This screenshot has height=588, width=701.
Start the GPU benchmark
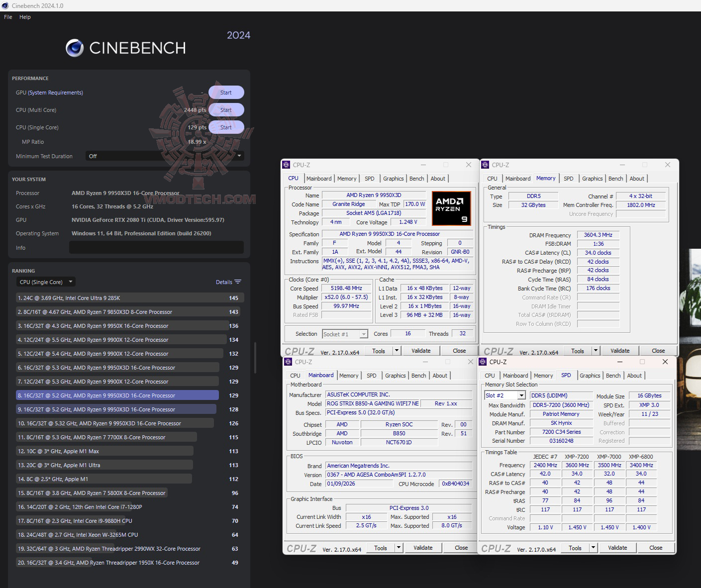[x=226, y=93]
